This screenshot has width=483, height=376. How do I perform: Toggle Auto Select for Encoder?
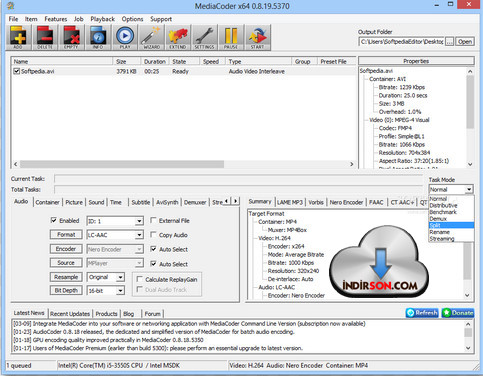[x=153, y=249]
